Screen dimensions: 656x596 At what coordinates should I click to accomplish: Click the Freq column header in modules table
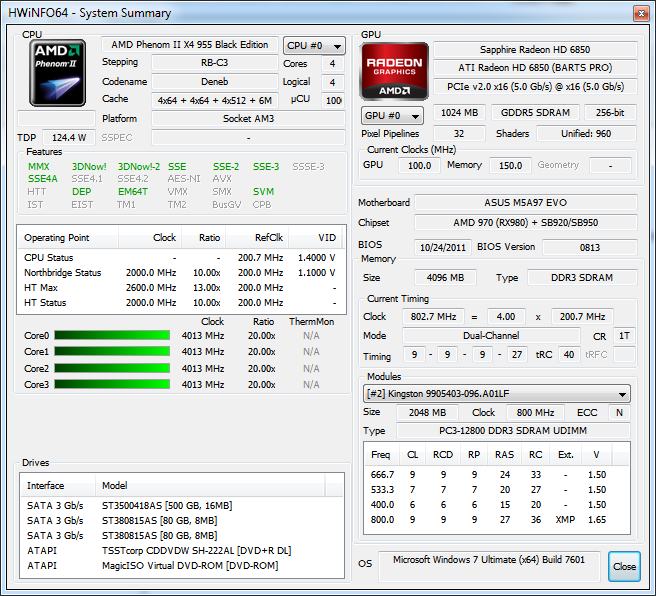381,455
